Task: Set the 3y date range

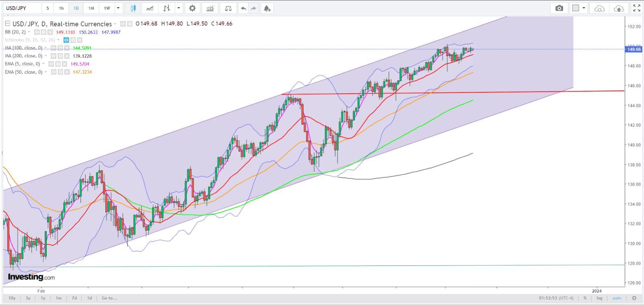Action: (x=28, y=298)
